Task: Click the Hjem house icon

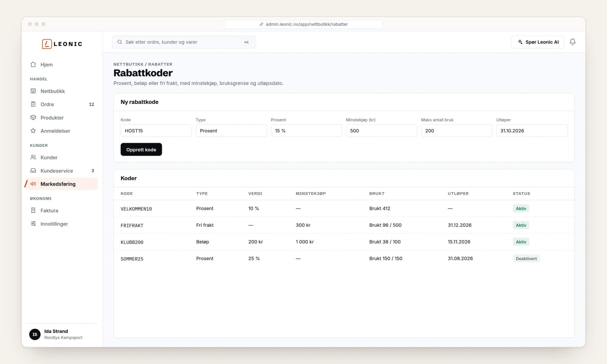Action: pyautogui.click(x=33, y=64)
